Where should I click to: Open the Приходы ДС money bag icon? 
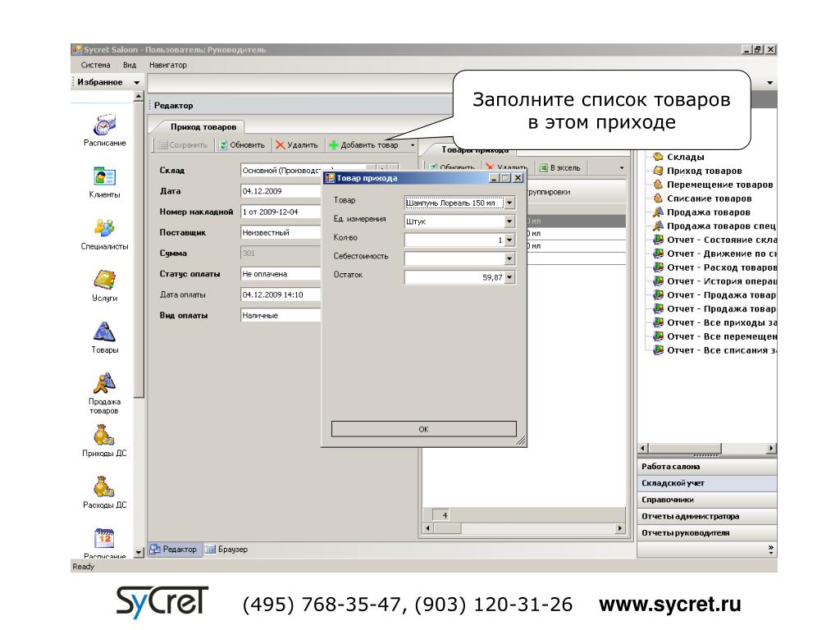[104, 435]
